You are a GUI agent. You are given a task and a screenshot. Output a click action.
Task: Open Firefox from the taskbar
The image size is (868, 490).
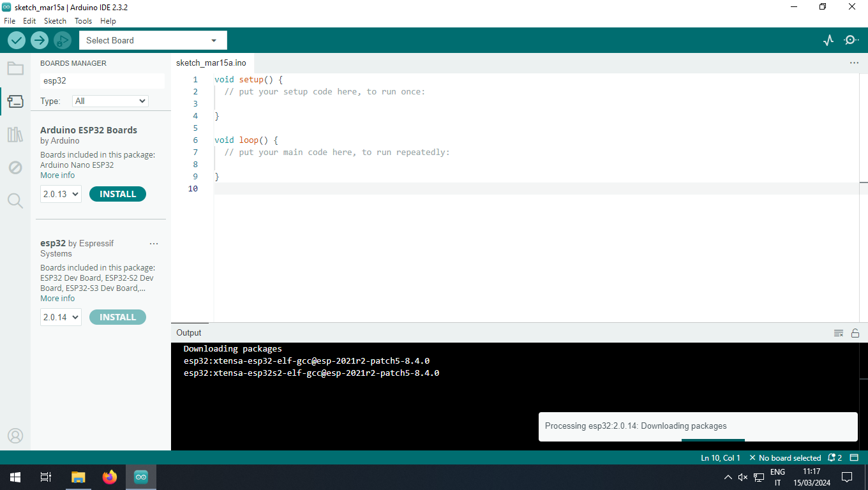110,477
